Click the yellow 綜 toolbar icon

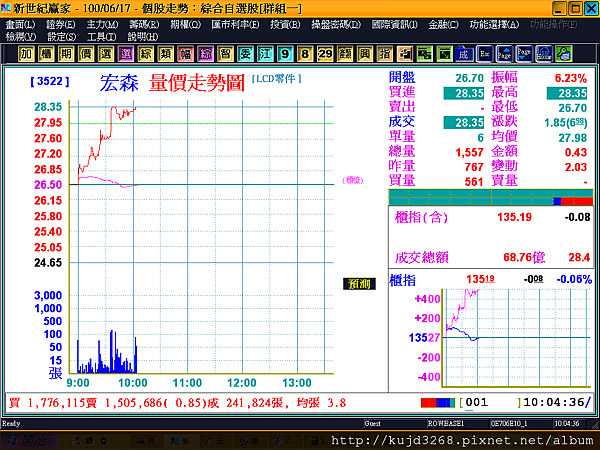coord(145,54)
